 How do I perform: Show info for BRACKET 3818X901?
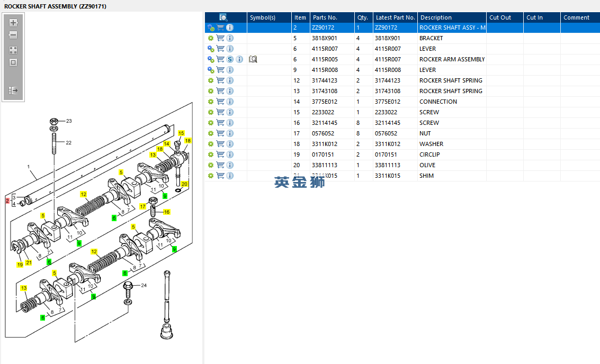pyautogui.click(x=230, y=38)
